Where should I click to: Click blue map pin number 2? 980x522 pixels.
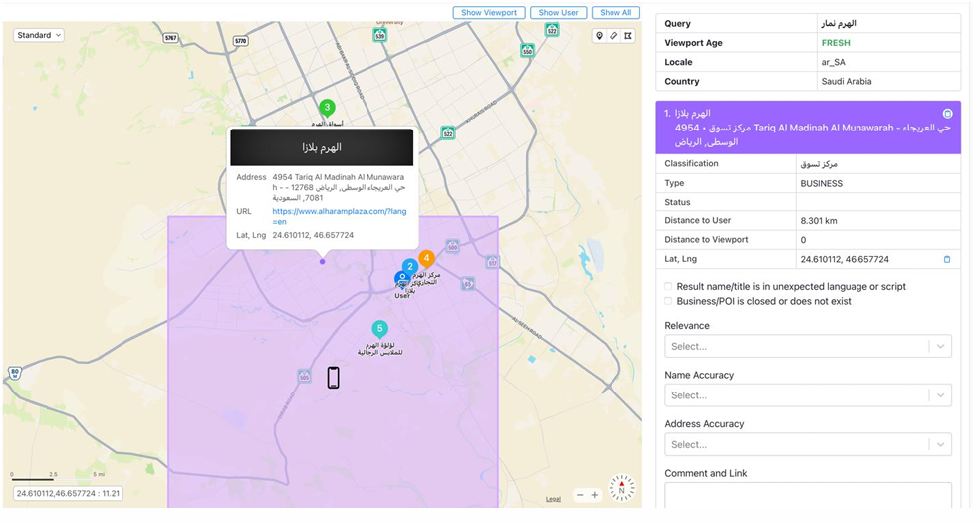pos(410,267)
